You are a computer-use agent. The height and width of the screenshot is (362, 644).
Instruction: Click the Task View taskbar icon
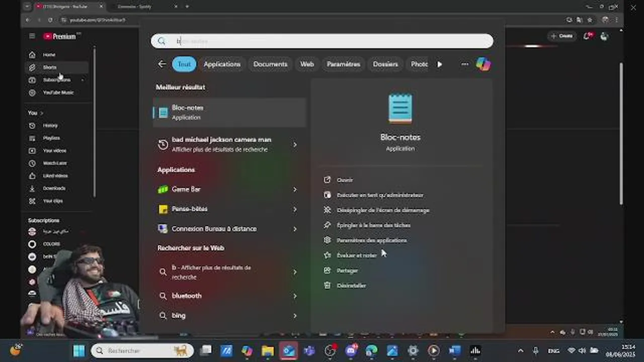pos(206,350)
